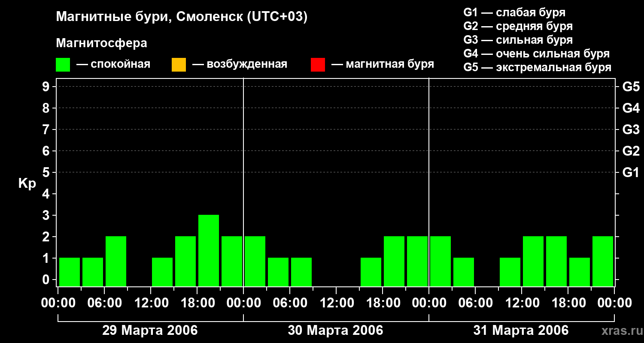Click the 'Kp' axis title
Viewport: 644px width, 343px height.
(27, 184)
